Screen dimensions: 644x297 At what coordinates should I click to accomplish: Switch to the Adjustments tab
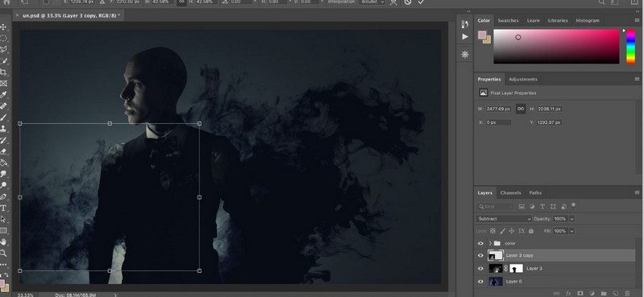coord(523,79)
